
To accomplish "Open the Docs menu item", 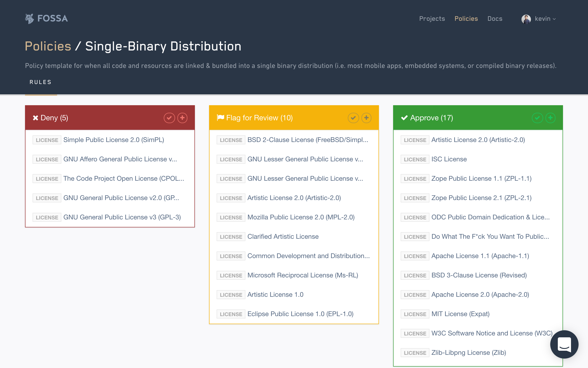I will (495, 19).
